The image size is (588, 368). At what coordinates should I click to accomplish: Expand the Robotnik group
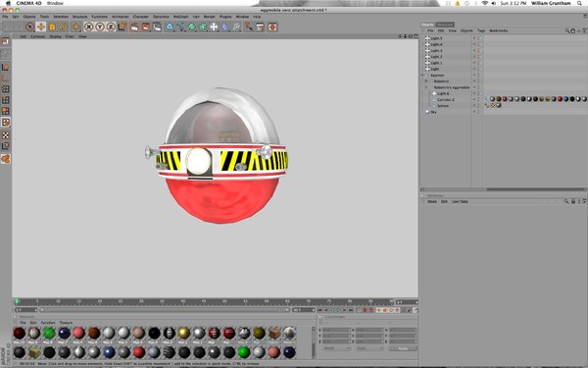coord(426,81)
